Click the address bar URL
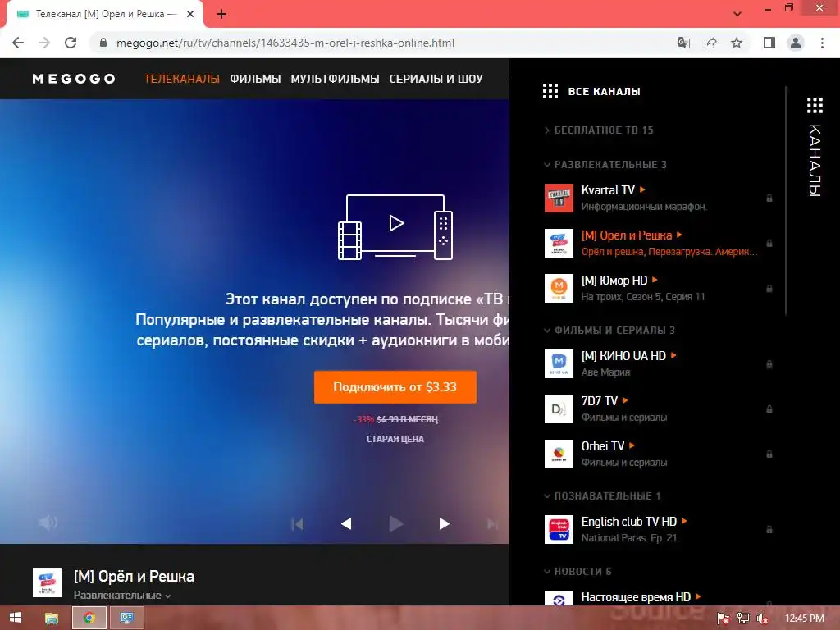Screen dimensions: 840x630 pyautogui.click(x=285, y=43)
